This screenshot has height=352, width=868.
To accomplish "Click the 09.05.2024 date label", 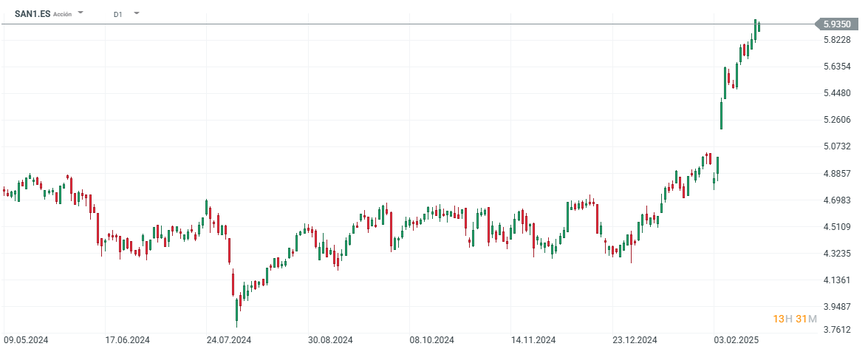I will coord(26,340).
